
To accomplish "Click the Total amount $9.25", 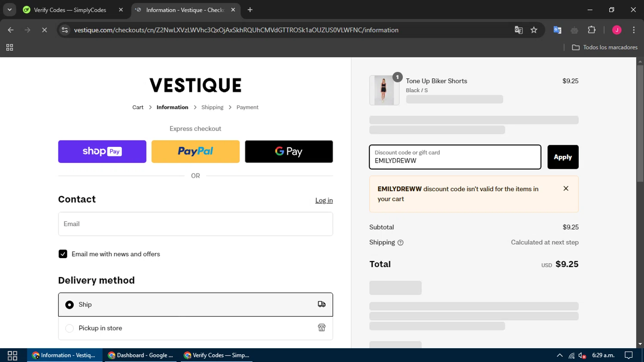I will [x=567, y=264].
